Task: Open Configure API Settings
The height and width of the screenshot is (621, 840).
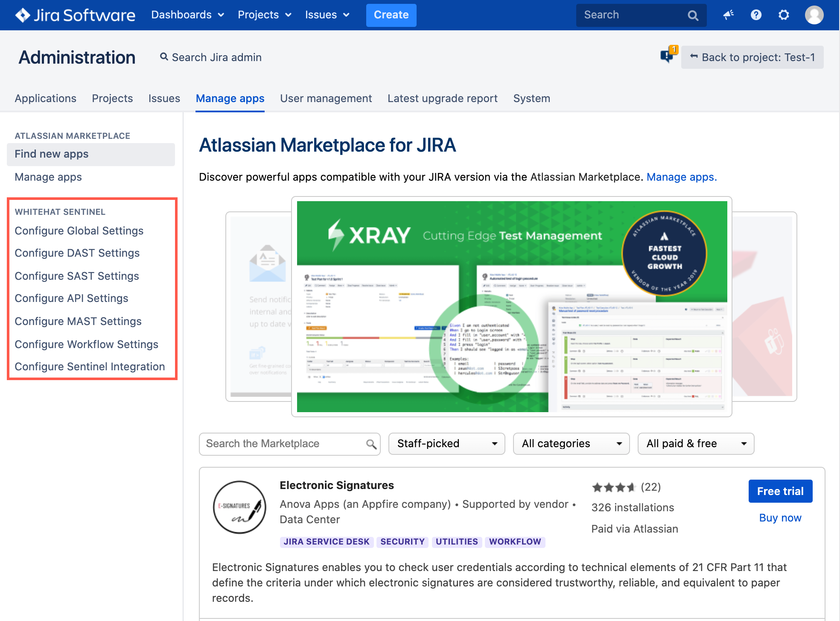Action: point(71,298)
